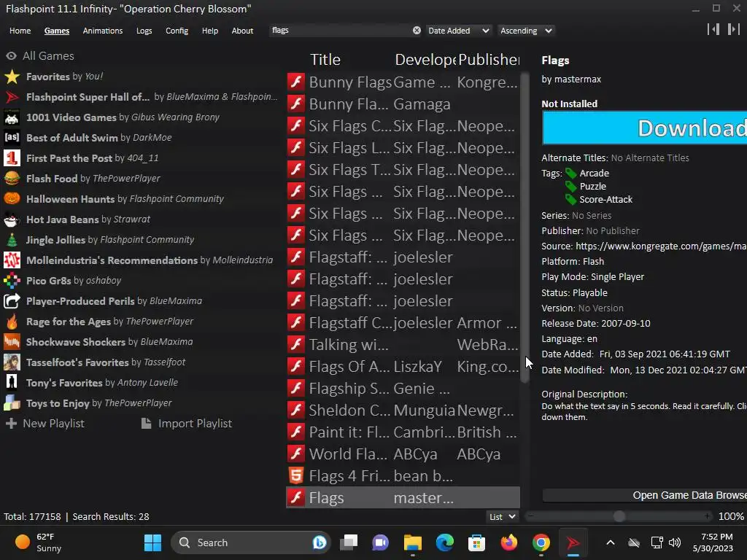The height and width of the screenshot is (560, 747).
Task: Open Jingle Jollies tree icon playlist
Action: [12, 240]
